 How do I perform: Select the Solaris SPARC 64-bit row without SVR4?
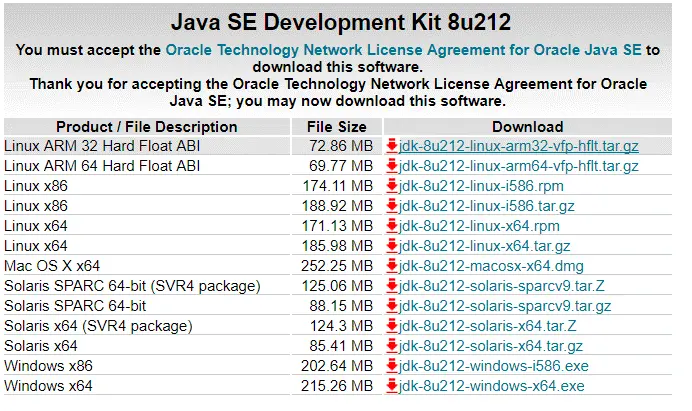(75, 306)
